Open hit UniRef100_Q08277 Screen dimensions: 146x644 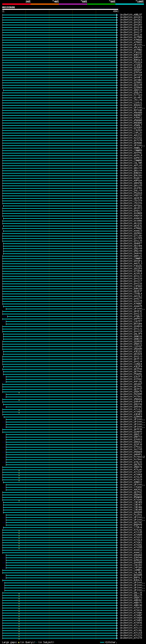[131, 299]
